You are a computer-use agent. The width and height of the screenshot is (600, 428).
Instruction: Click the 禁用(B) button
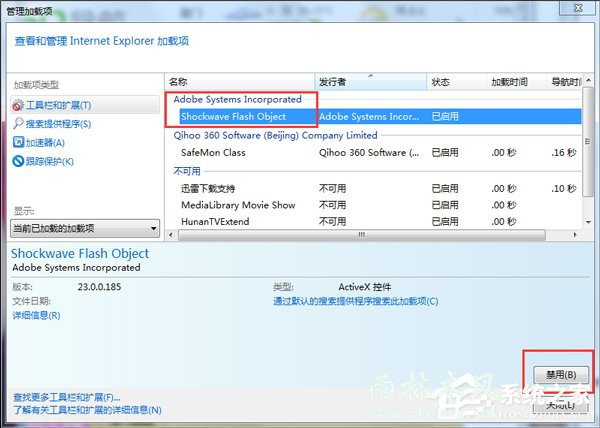(561, 375)
